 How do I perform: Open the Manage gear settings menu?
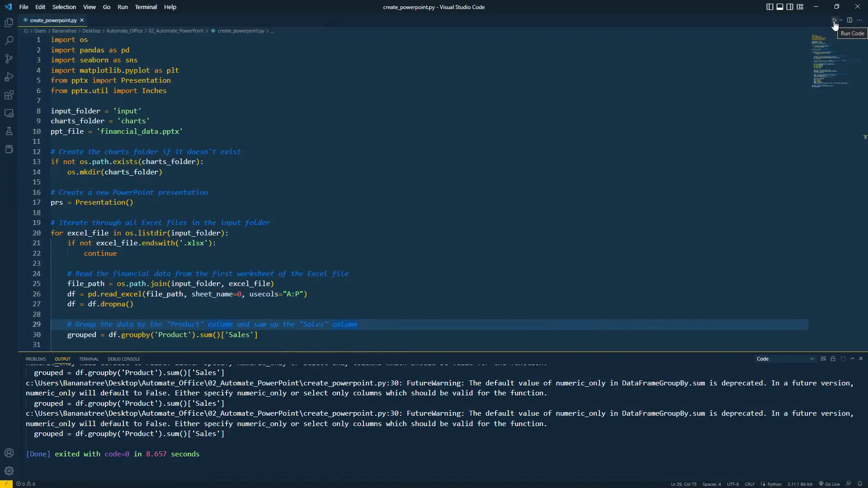[9, 471]
